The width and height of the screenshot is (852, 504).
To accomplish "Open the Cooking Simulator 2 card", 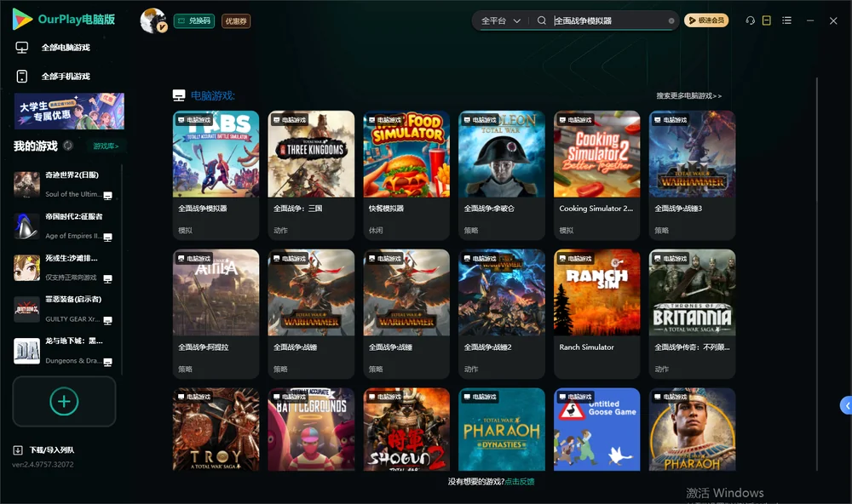I will (596, 175).
